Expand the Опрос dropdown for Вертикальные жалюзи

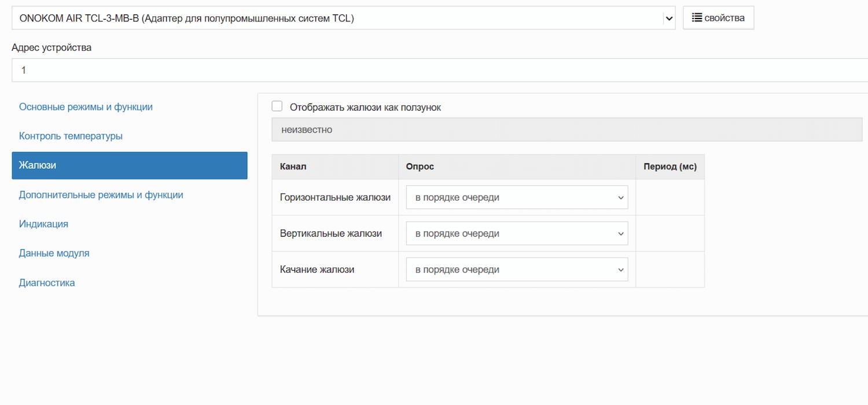pos(517,234)
